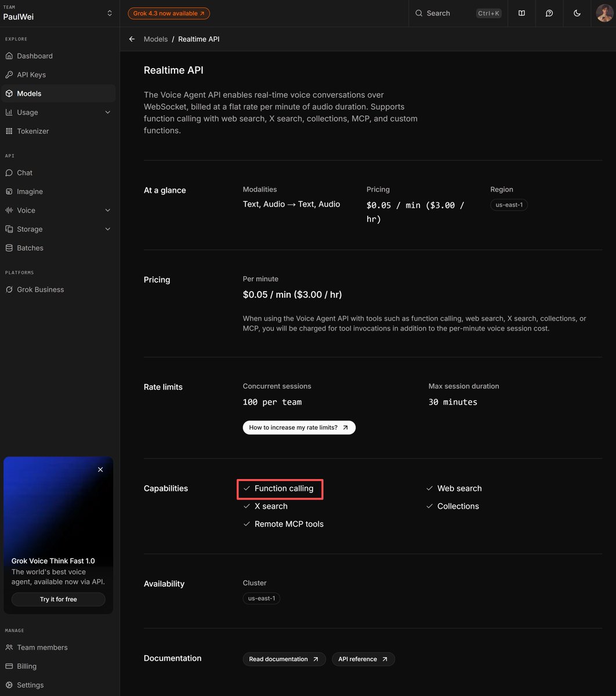
Task: Click the Batches database icon
Action: click(x=9, y=248)
